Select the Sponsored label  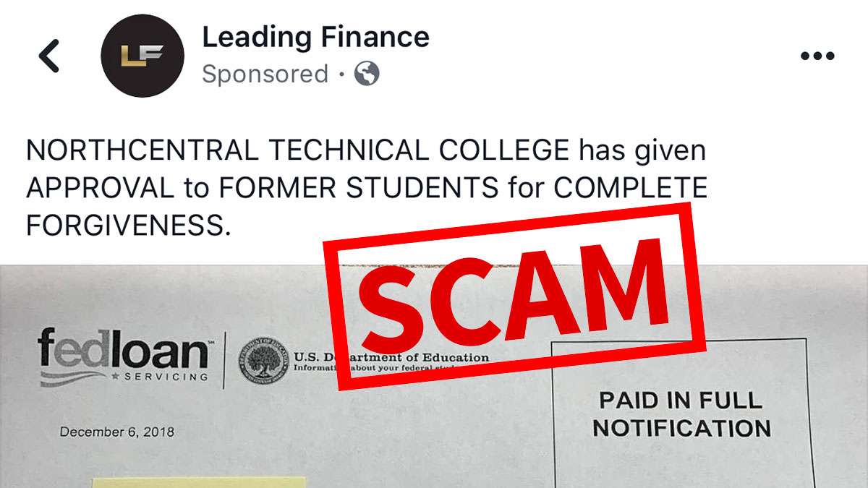pos(264,73)
